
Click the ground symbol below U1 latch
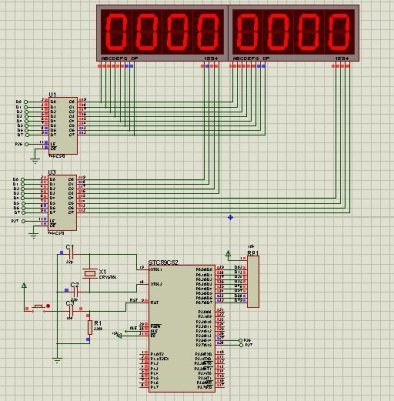click(35, 160)
